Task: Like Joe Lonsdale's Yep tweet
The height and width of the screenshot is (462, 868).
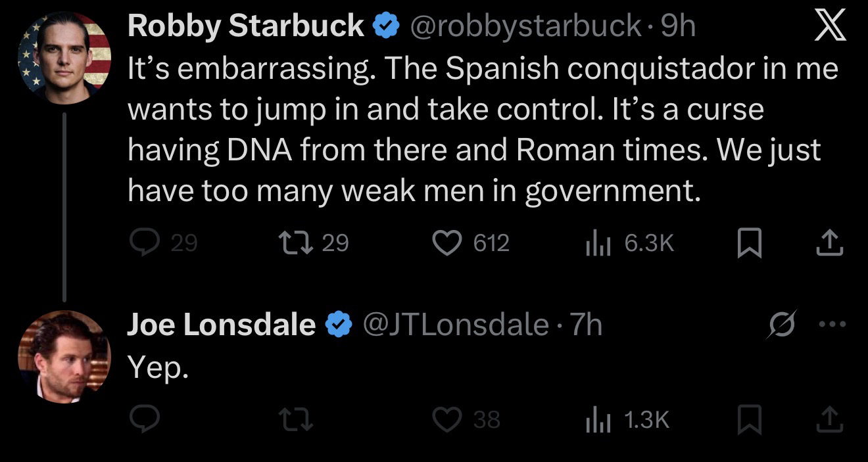Action: pyautogui.click(x=447, y=419)
